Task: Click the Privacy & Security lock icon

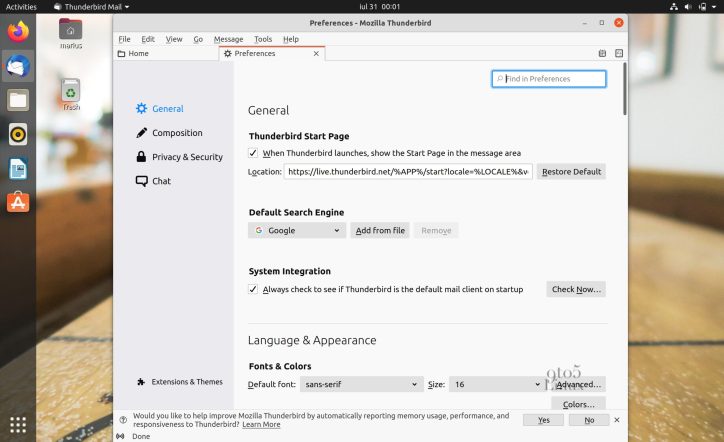Action: point(141,157)
